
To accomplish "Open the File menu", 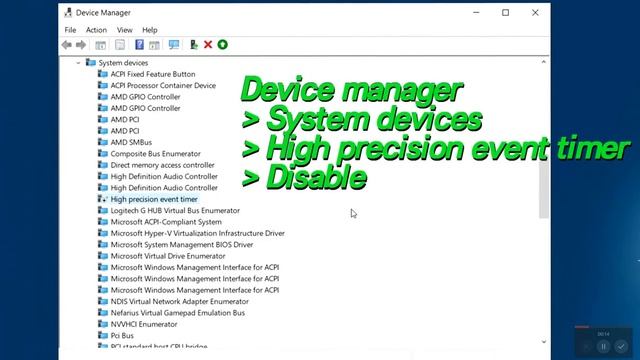I will [70, 30].
